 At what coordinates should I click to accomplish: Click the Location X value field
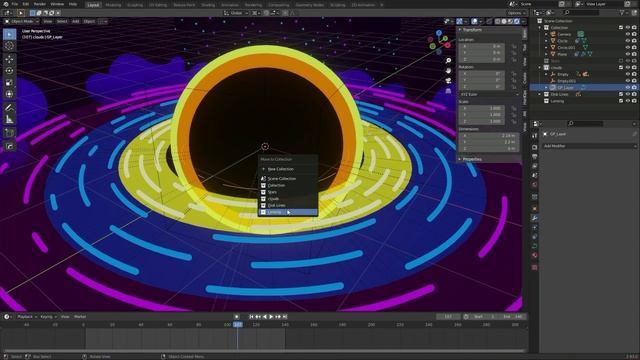coord(482,46)
